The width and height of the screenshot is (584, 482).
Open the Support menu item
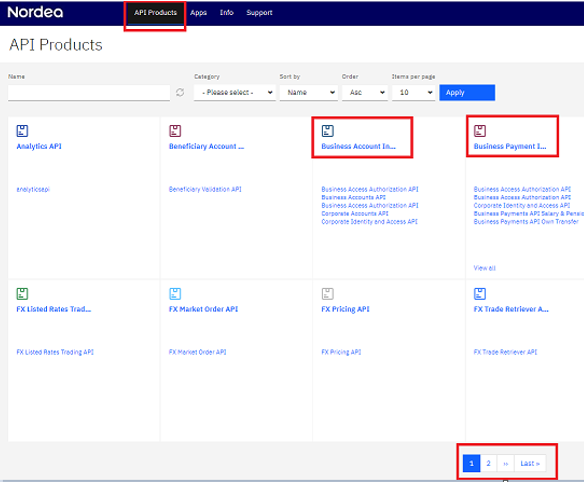pos(259,13)
